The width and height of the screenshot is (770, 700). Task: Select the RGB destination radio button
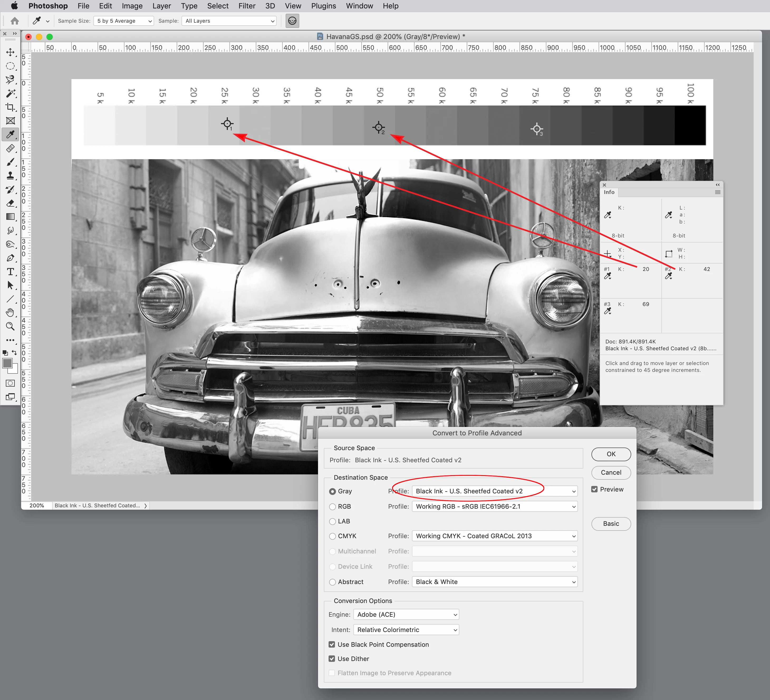coord(332,507)
